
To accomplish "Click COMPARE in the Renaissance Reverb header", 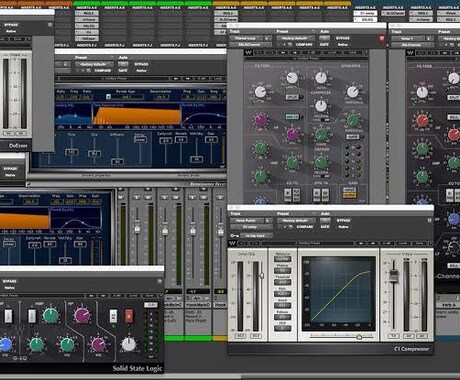I will (103, 71).
